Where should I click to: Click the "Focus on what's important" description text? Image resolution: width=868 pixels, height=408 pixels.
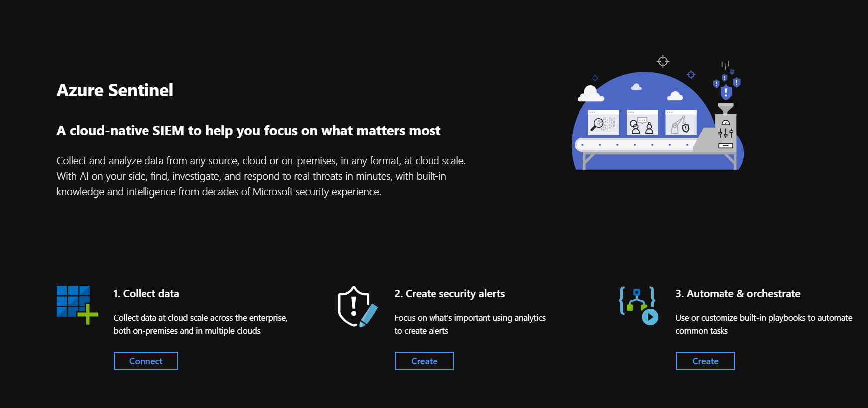pyautogui.click(x=470, y=324)
